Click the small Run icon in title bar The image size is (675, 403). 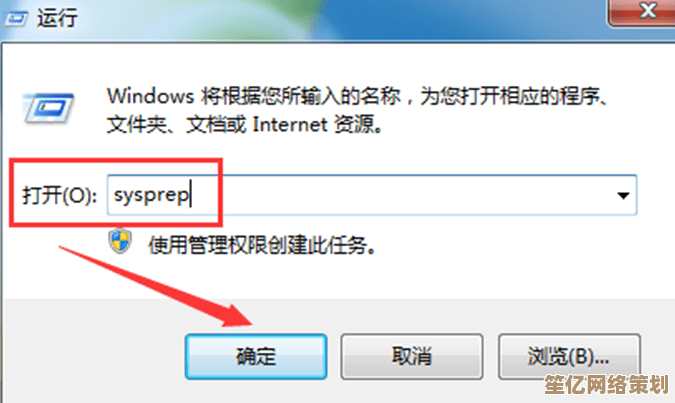click(16, 19)
